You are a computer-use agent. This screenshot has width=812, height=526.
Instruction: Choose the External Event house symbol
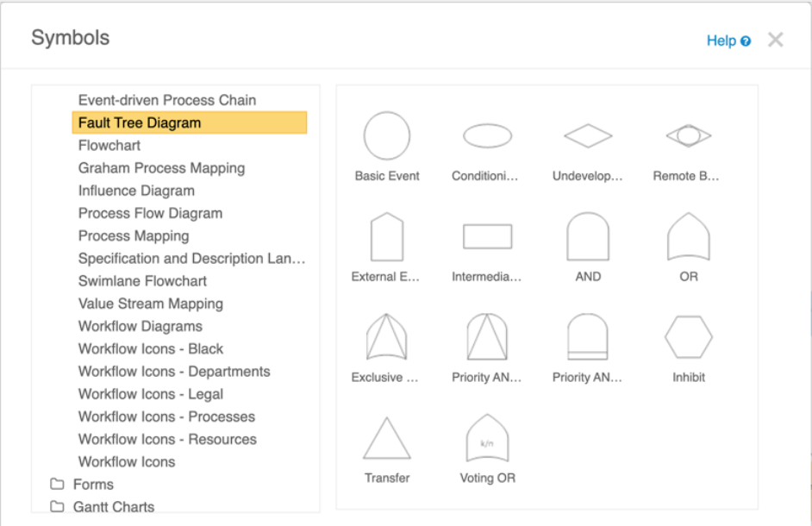[x=386, y=237]
